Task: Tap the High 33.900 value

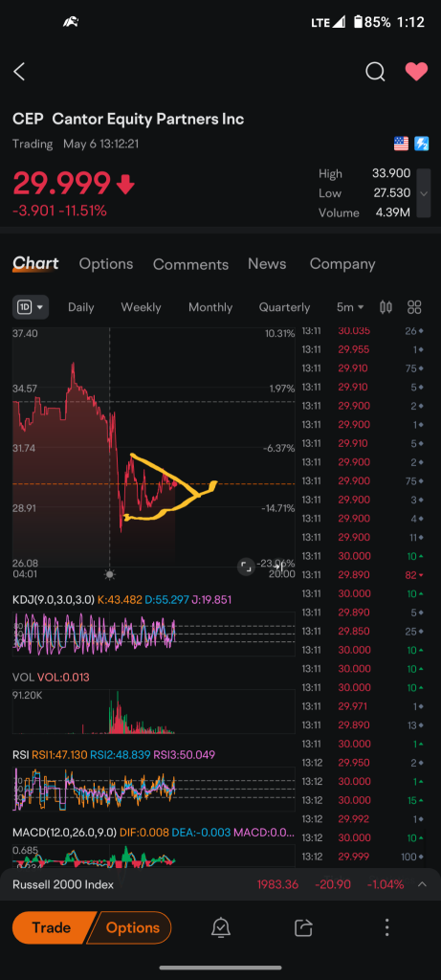Action: click(391, 174)
